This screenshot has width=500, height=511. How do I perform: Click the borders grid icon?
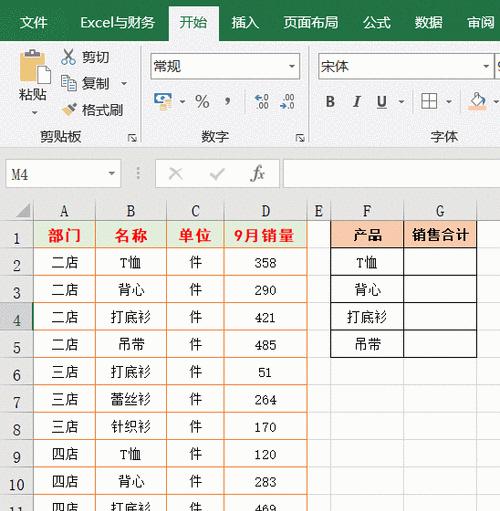429,101
